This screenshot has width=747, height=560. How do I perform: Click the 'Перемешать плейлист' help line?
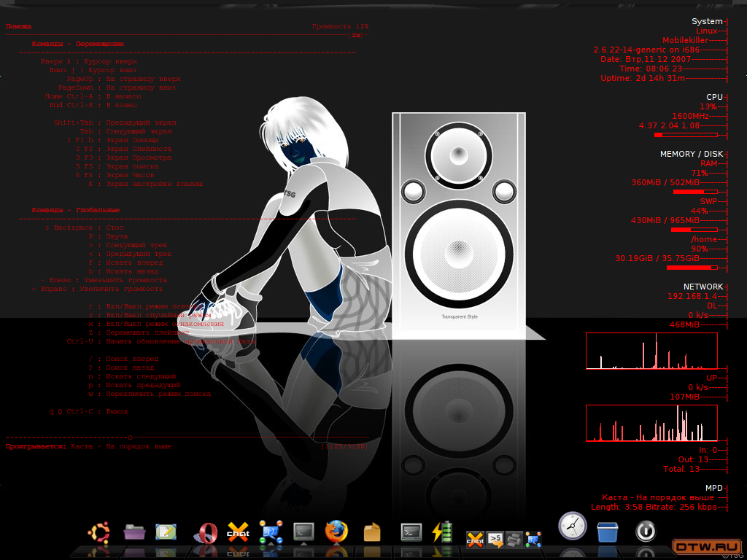tap(139, 332)
